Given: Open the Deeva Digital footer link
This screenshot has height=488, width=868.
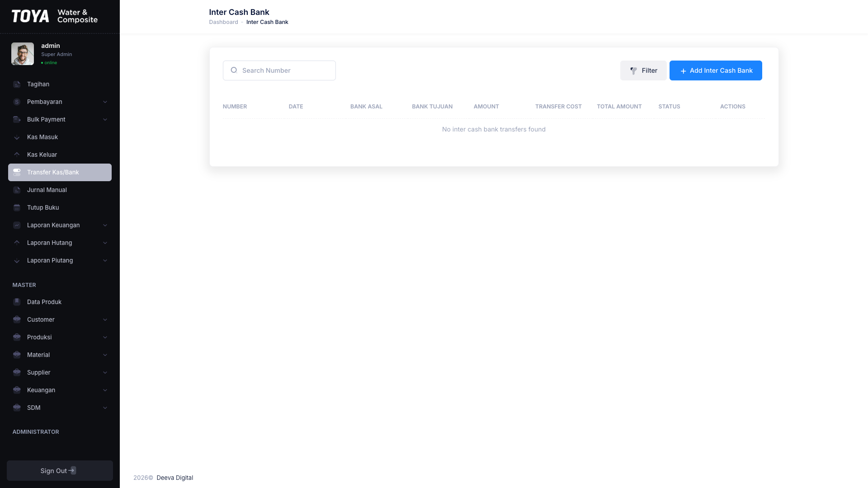Looking at the screenshot, I should [x=175, y=478].
